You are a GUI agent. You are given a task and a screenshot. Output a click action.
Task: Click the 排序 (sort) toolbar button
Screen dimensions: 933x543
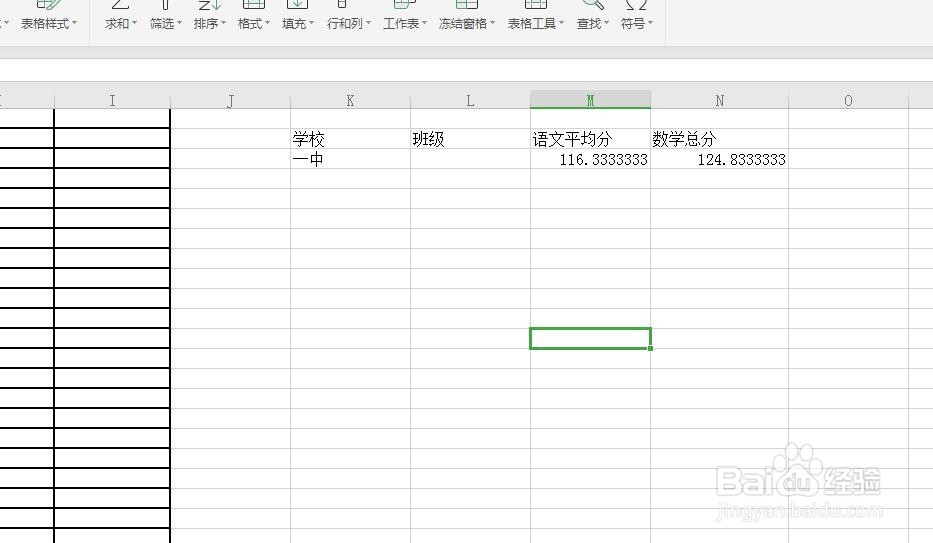pyautogui.click(x=209, y=16)
